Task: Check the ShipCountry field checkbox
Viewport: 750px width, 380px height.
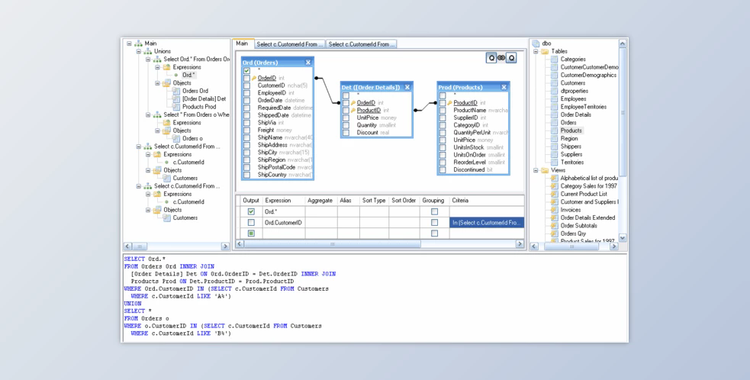Action: 247,175
